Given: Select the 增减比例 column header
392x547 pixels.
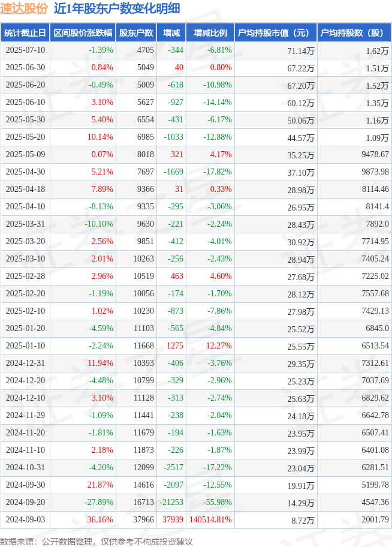Looking at the screenshot, I should tap(210, 33).
